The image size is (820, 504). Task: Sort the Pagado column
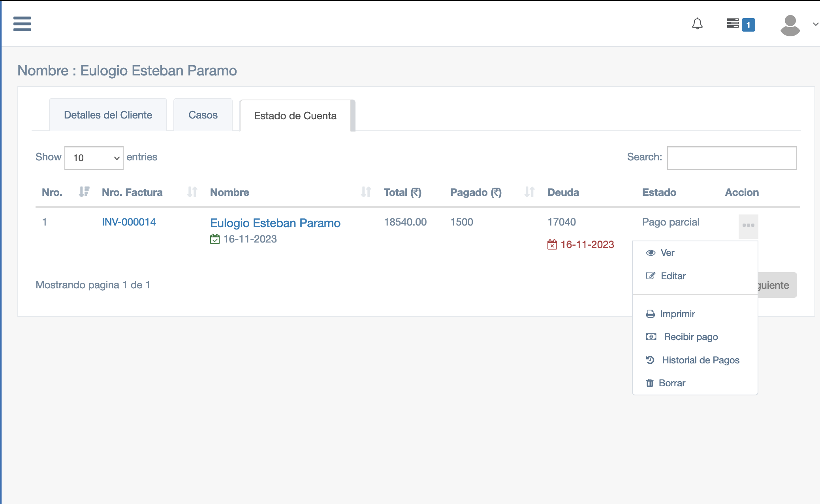point(529,192)
